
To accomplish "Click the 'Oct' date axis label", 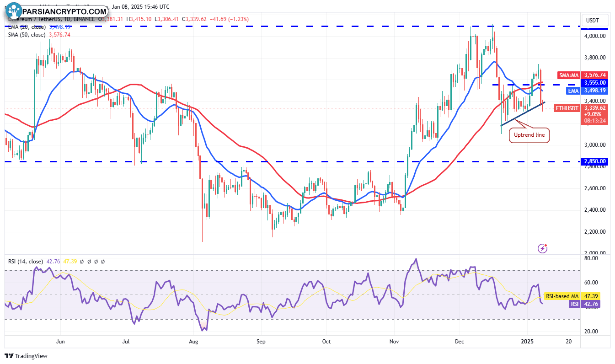I will click(326, 341).
